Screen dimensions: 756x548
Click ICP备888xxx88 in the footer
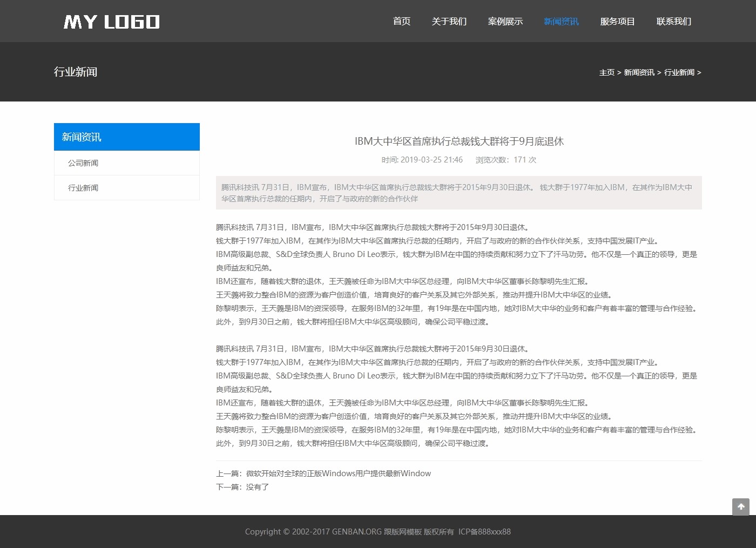tap(485, 532)
